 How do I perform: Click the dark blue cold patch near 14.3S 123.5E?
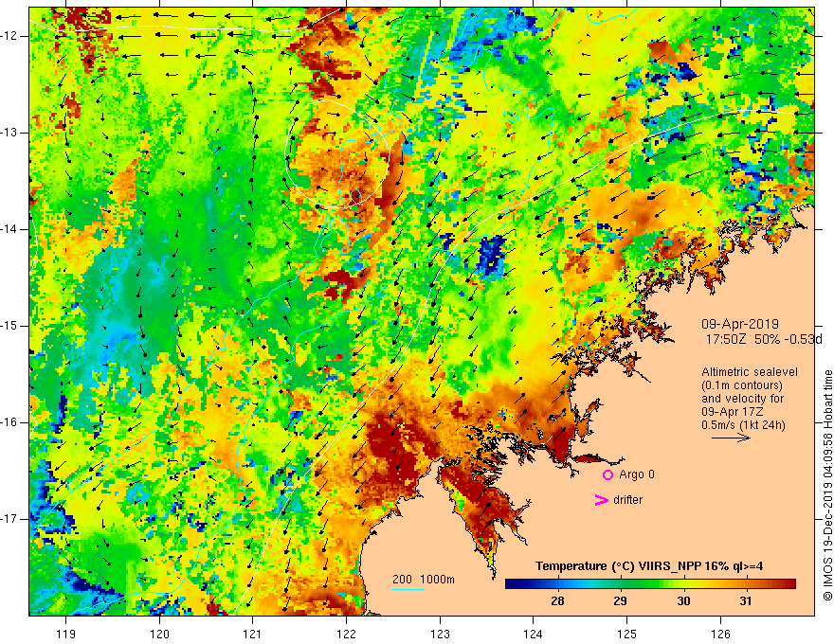[492, 255]
